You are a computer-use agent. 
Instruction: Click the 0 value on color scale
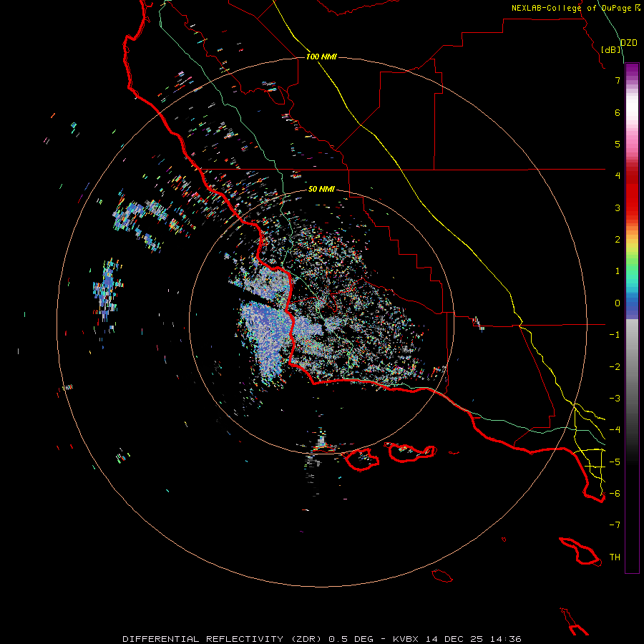point(618,303)
